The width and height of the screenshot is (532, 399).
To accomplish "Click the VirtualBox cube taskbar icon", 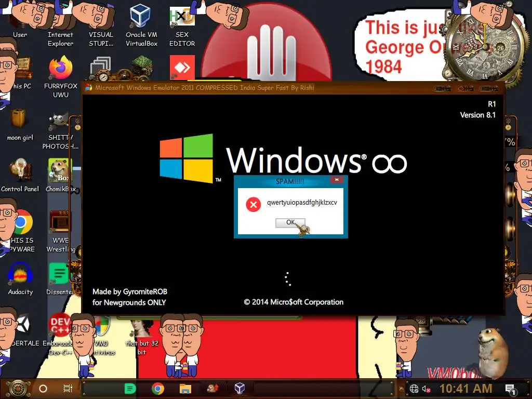I will pyautogui.click(x=240, y=389).
